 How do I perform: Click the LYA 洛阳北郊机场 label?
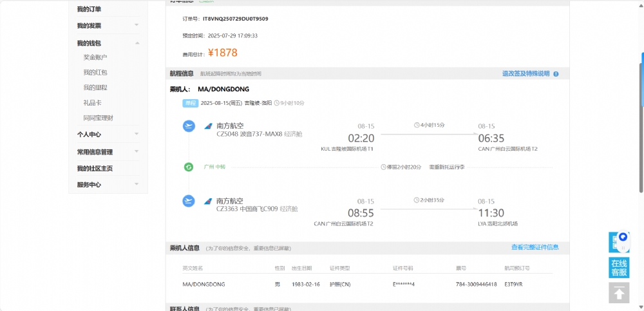(x=498, y=224)
